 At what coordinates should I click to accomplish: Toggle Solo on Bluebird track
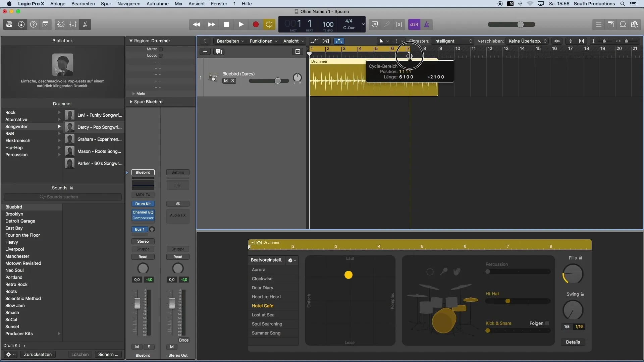[x=232, y=80]
